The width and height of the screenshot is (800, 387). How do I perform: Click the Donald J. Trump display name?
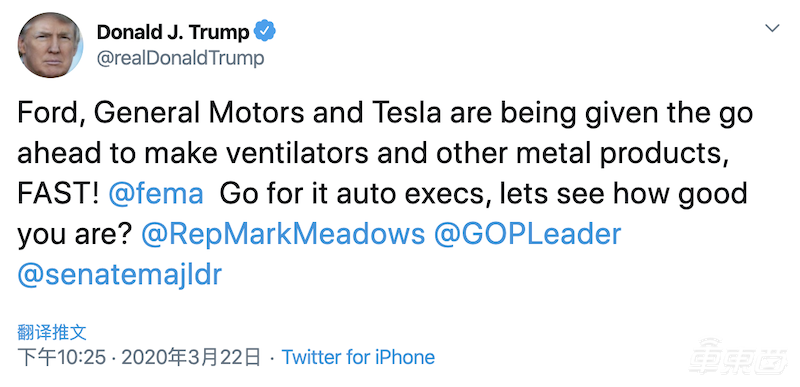pos(173,32)
